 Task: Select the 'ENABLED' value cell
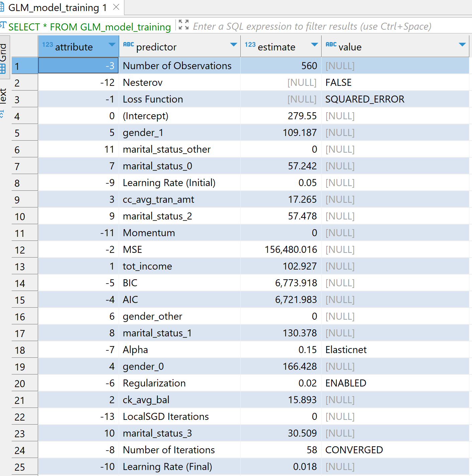[x=395, y=383]
